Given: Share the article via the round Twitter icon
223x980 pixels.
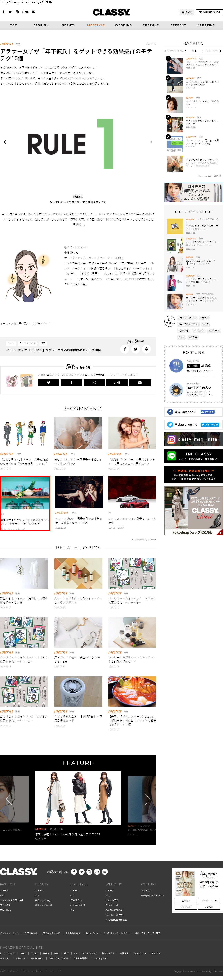Looking at the screenshot, I should (x=136, y=349).
